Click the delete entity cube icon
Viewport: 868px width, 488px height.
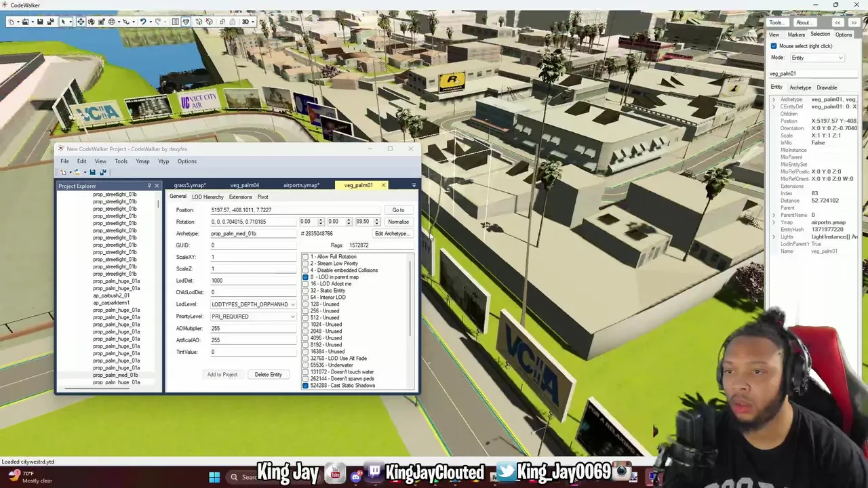pos(209,22)
